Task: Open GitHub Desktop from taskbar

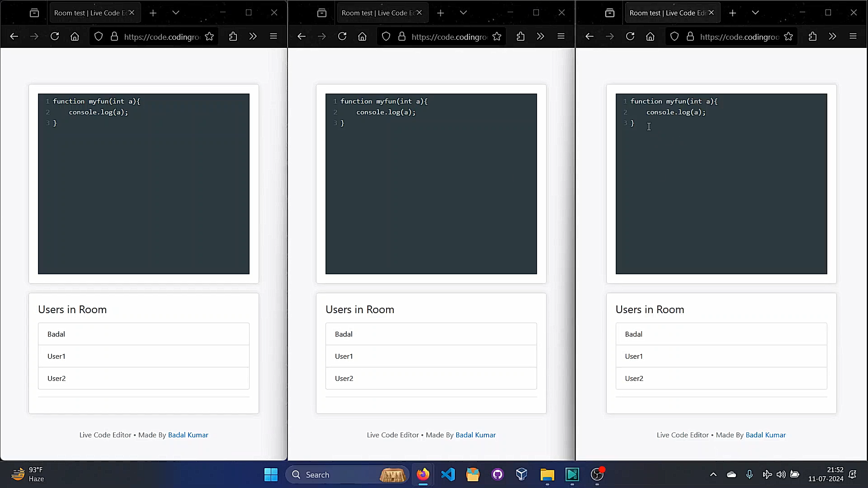Action: tap(497, 474)
